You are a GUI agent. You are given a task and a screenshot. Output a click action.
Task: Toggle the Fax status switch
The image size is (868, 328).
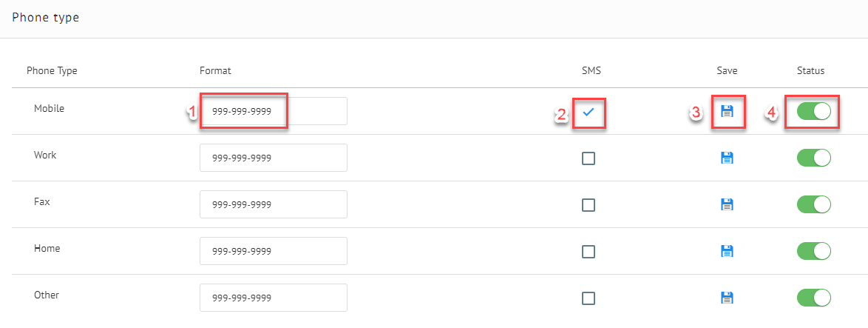pos(814,204)
